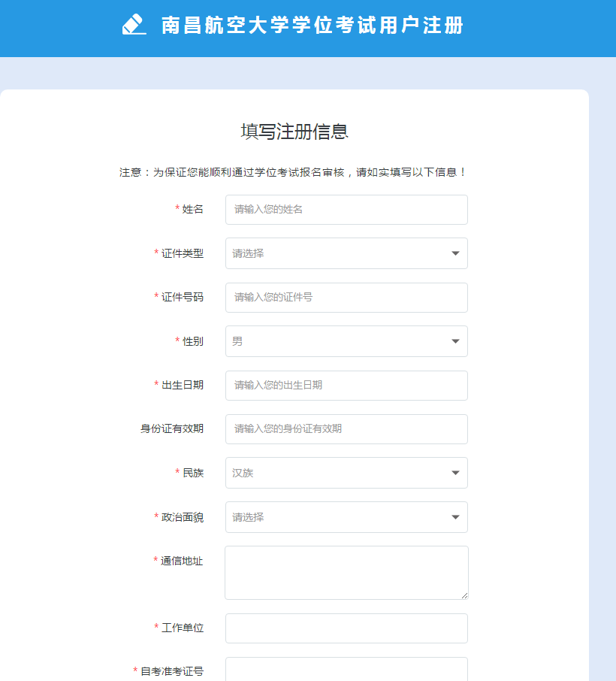Click the 姓名 field label
Screen dimensions: 616x681
click(193, 210)
